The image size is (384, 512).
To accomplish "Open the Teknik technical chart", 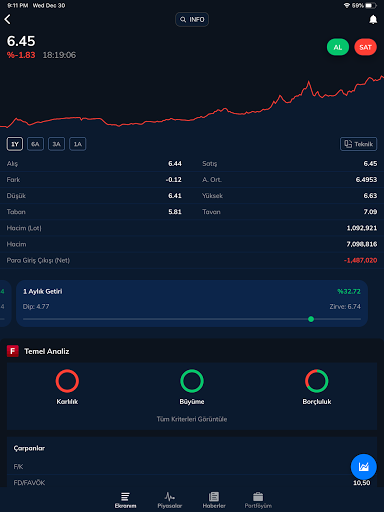I will [x=359, y=144].
